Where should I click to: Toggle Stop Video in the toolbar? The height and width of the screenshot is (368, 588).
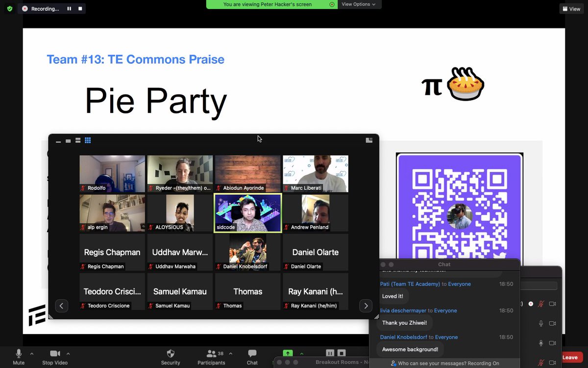[x=54, y=357]
